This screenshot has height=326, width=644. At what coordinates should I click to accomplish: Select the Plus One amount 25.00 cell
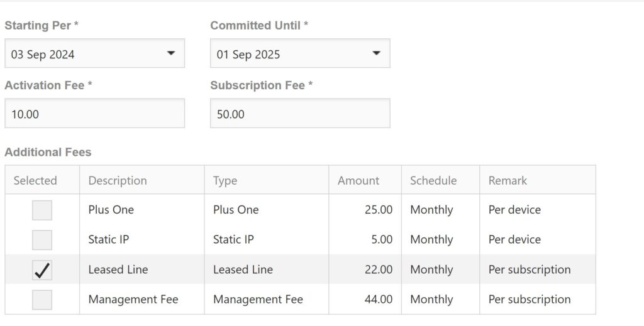[x=379, y=210]
